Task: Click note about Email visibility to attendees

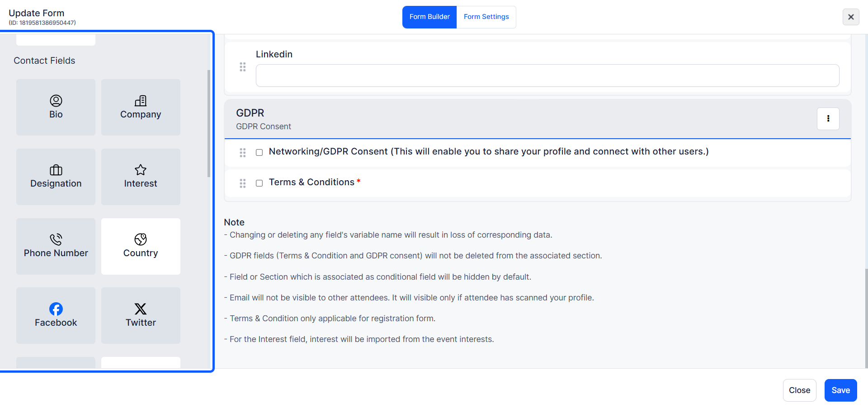Action: pyautogui.click(x=409, y=298)
